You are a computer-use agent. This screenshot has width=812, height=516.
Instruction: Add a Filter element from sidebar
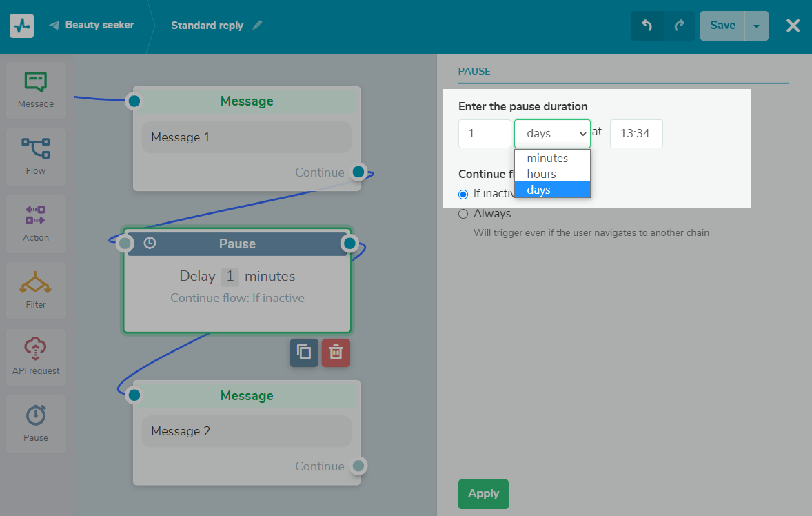click(36, 290)
